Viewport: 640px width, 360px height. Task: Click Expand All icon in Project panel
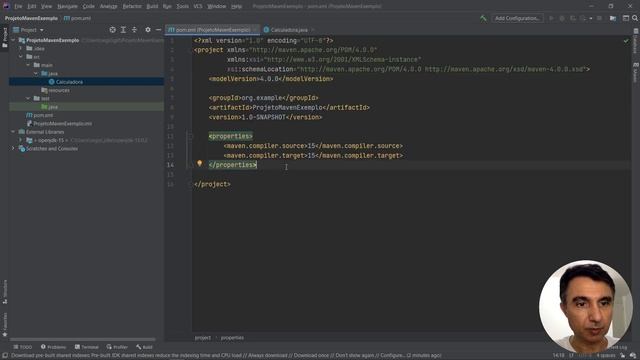[123, 30]
